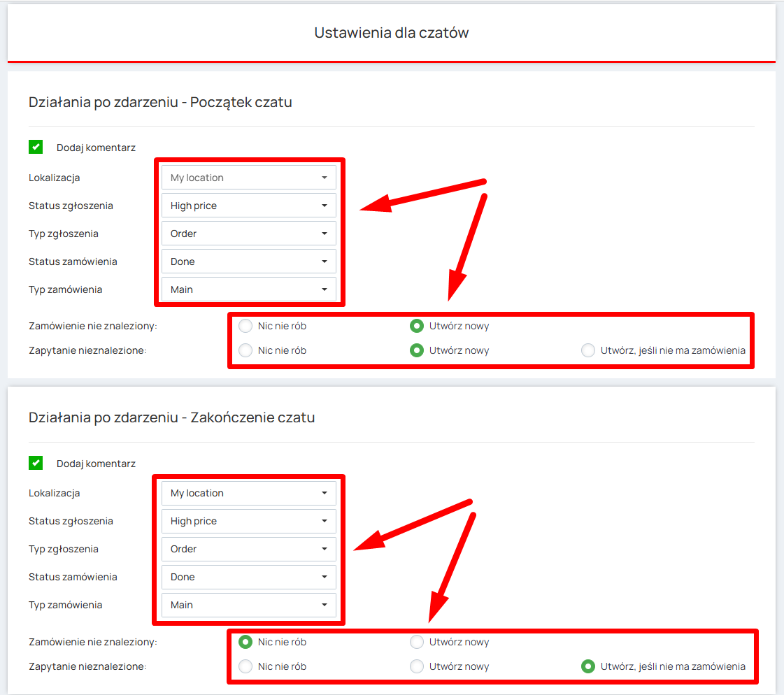Open Lokalizacja dropdown under Zakończenie czatu
Screen dimensions: 784x695
pyautogui.click(x=248, y=493)
